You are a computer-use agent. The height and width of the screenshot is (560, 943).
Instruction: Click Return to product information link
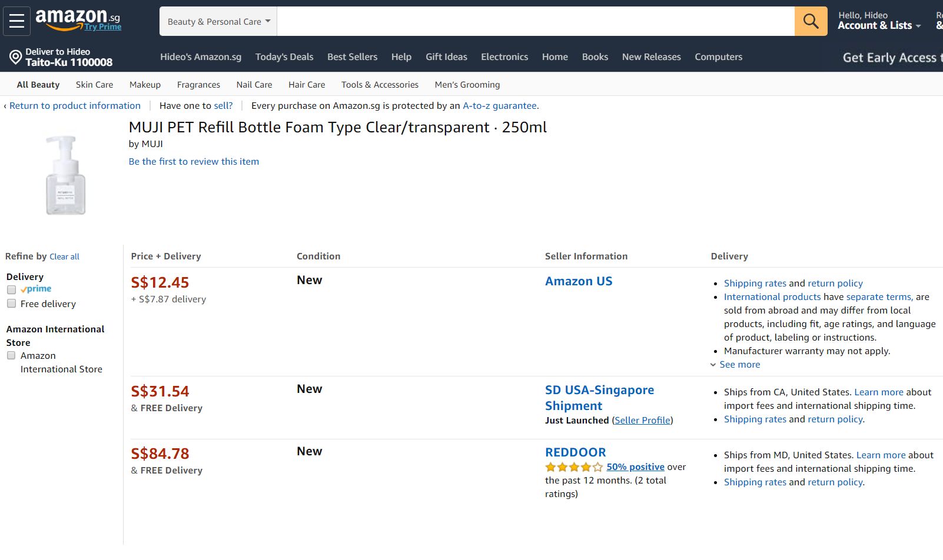[75, 106]
